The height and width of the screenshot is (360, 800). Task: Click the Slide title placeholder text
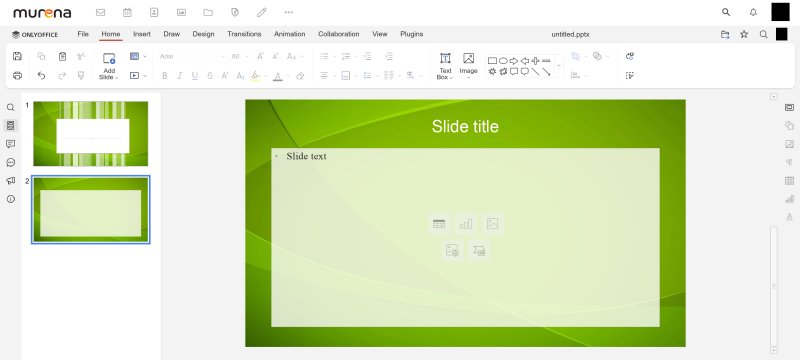465,126
